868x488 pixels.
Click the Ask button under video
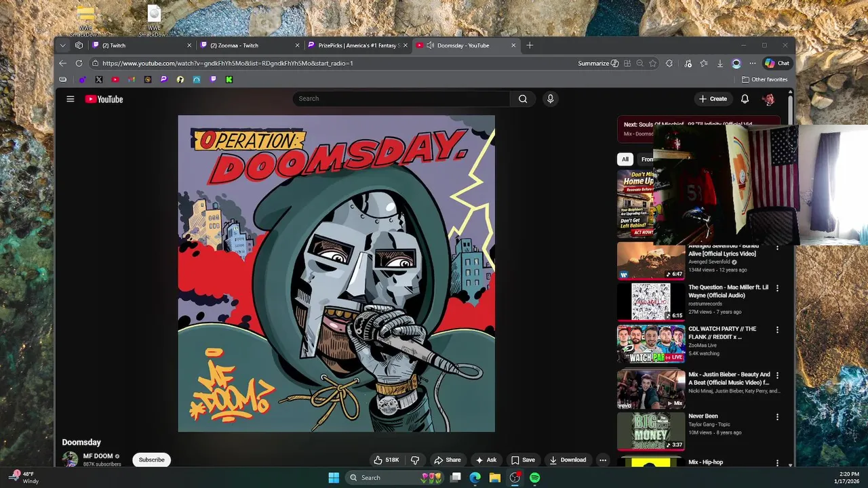click(486, 460)
